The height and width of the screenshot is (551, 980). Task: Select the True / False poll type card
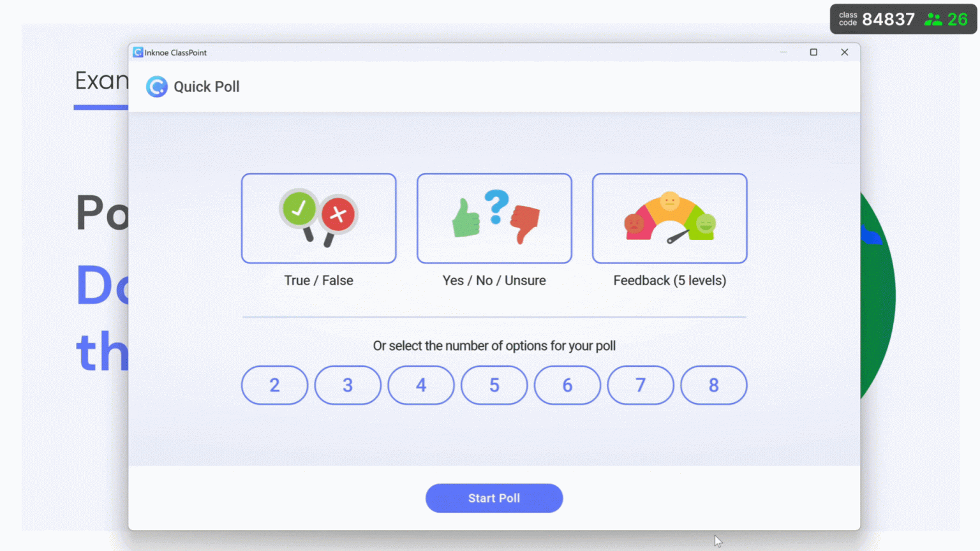pos(318,218)
